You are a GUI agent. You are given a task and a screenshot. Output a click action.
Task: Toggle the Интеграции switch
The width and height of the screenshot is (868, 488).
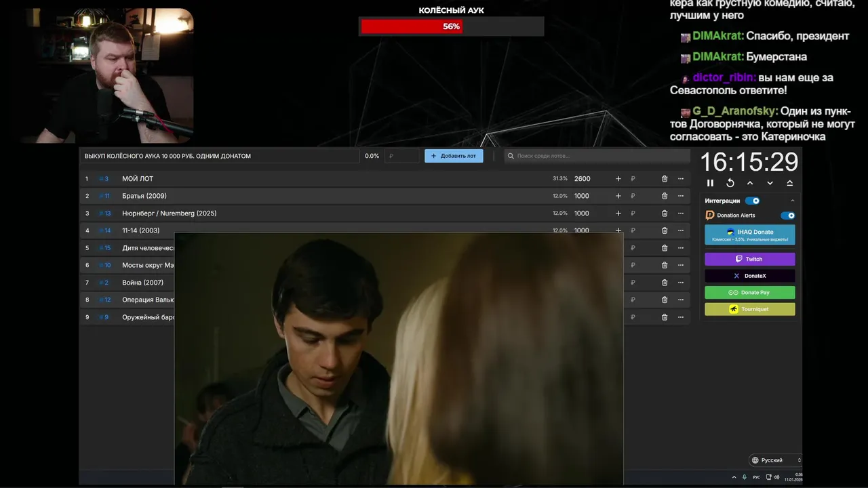click(752, 201)
